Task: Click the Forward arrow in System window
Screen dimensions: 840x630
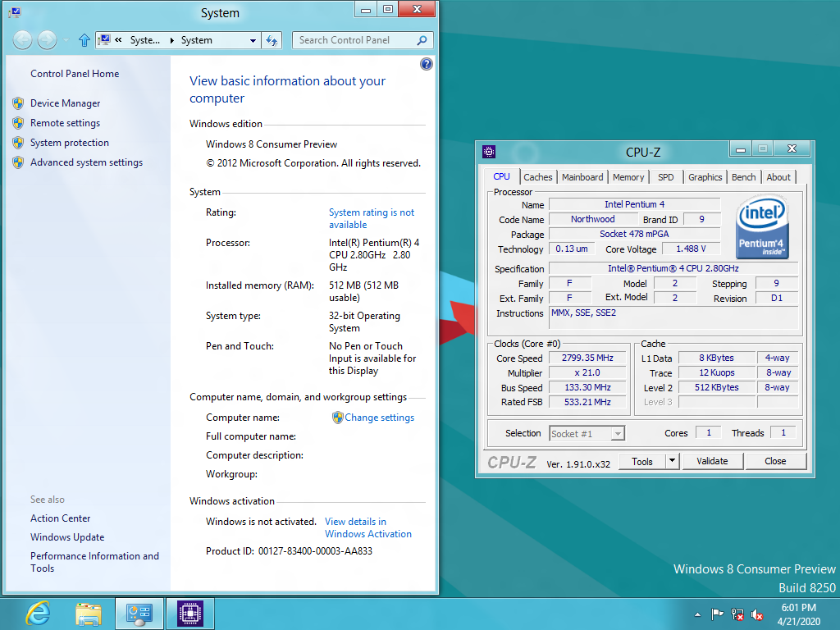Action: 47,40
